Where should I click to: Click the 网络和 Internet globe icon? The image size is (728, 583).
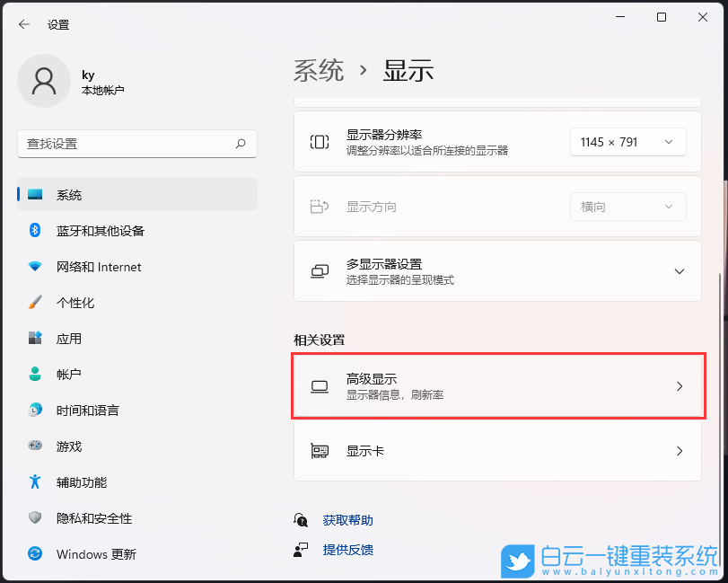coord(35,267)
